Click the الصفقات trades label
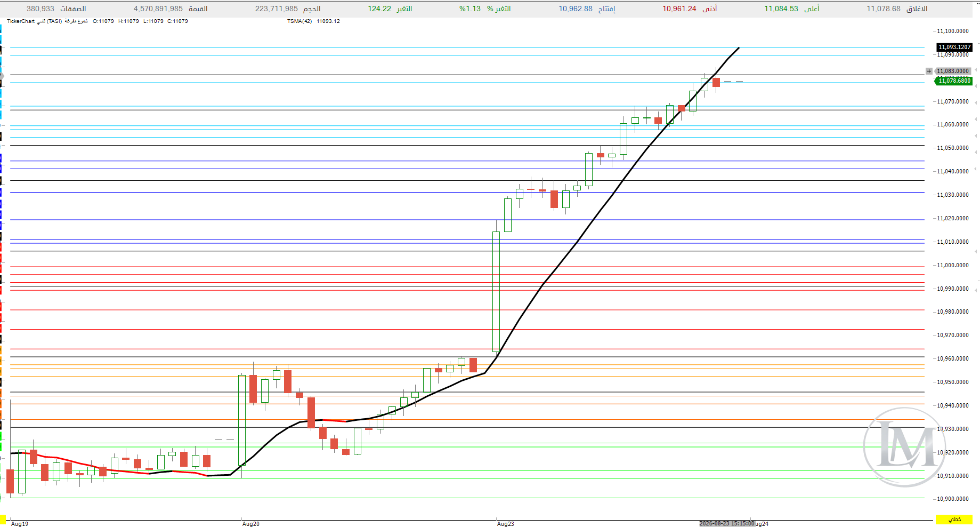The height and width of the screenshot is (527, 980). pos(73,9)
